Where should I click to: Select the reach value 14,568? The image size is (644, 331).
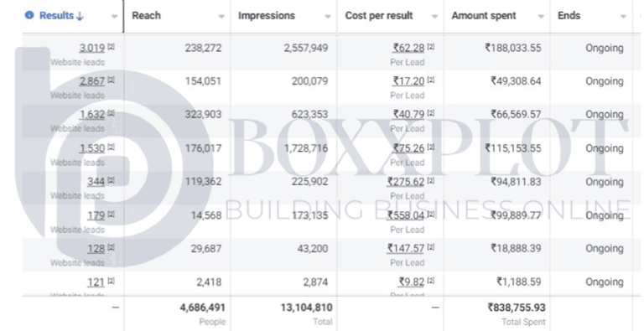[206, 215]
